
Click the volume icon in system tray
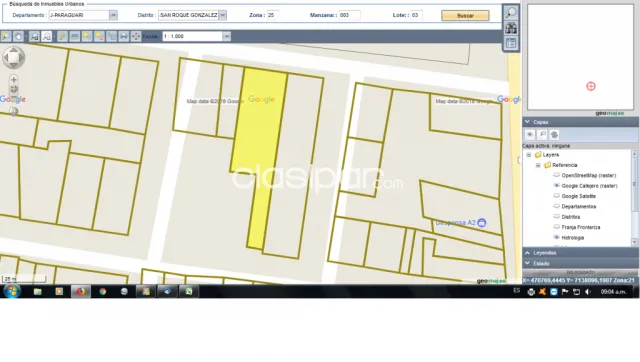[x=588, y=292]
